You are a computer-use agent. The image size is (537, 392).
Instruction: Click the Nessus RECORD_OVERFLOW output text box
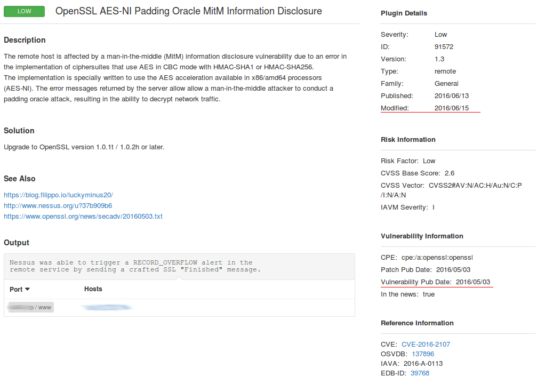(x=179, y=266)
